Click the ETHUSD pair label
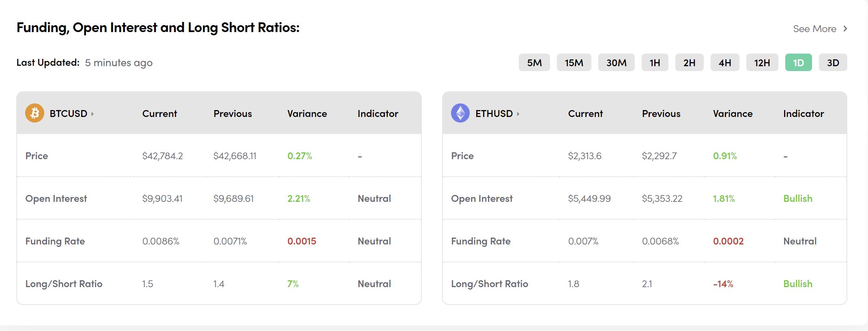The width and height of the screenshot is (868, 331). [494, 114]
